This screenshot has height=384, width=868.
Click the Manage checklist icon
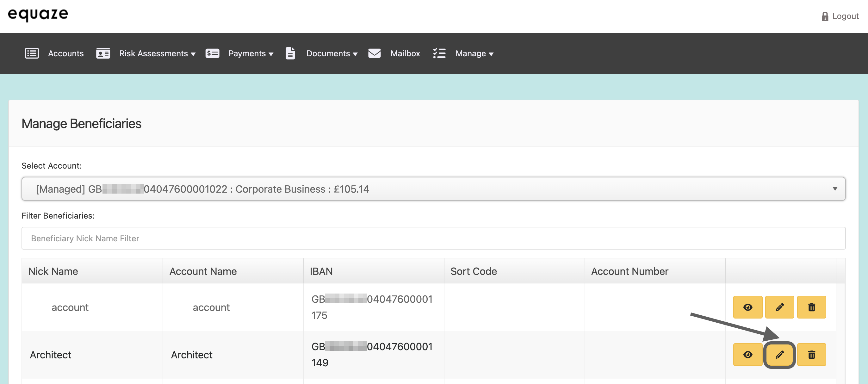tap(439, 53)
